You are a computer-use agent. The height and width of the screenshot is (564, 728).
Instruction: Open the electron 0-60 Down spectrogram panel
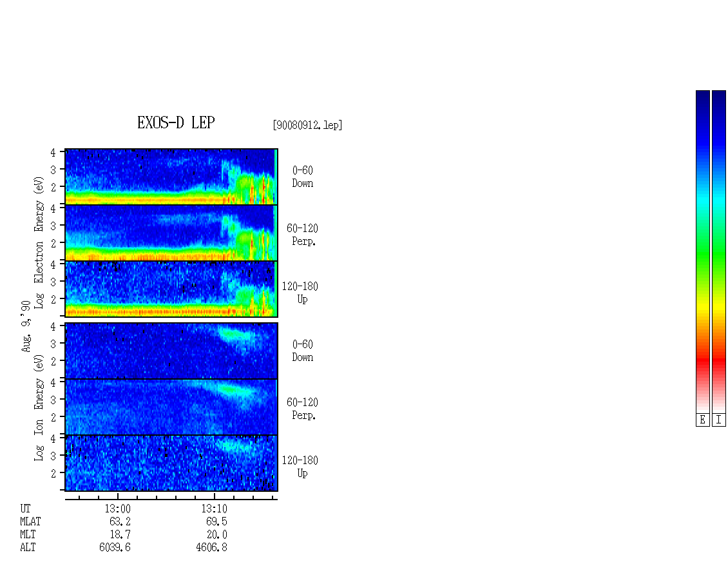click(171, 177)
